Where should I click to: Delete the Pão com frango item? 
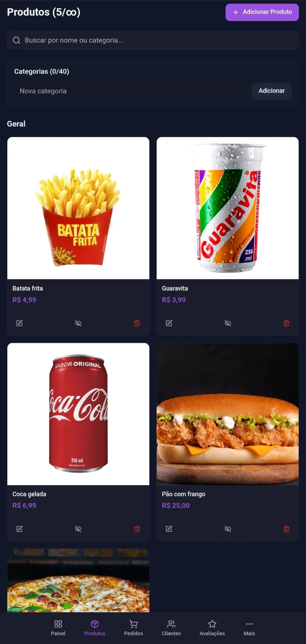pyautogui.click(x=287, y=529)
